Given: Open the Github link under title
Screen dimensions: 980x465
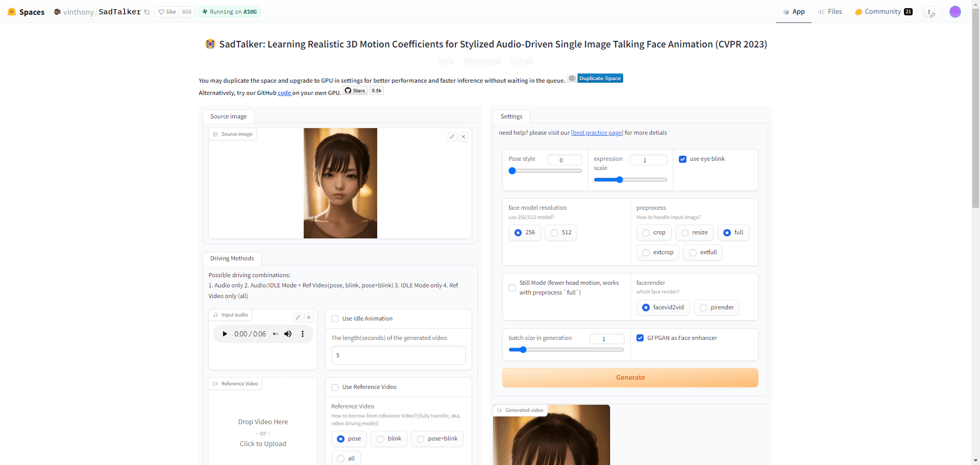Looking at the screenshot, I should (x=521, y=61).
